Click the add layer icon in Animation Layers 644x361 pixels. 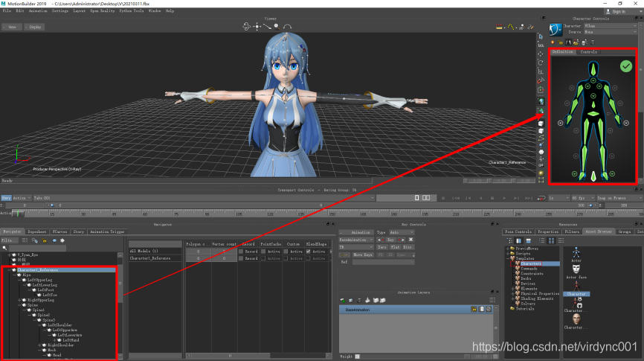[343, 301]
